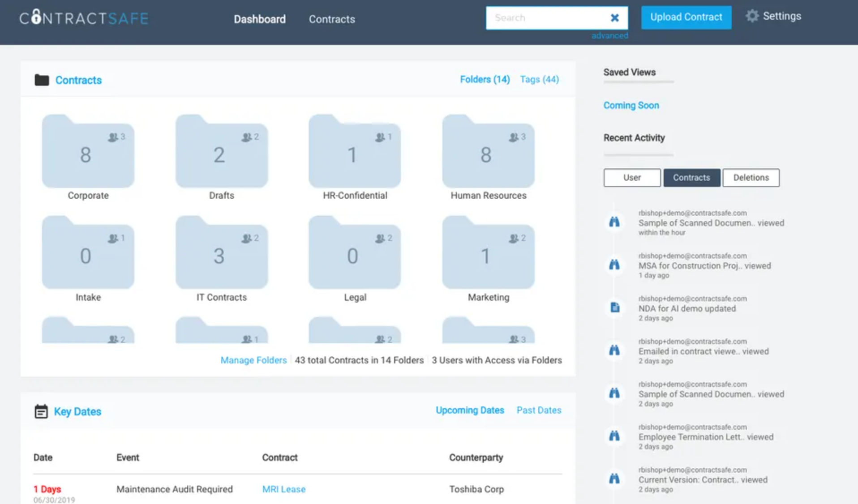This screenshot has width=858, height=504.
Task: Switch activity filter to User
Action: 631,177
